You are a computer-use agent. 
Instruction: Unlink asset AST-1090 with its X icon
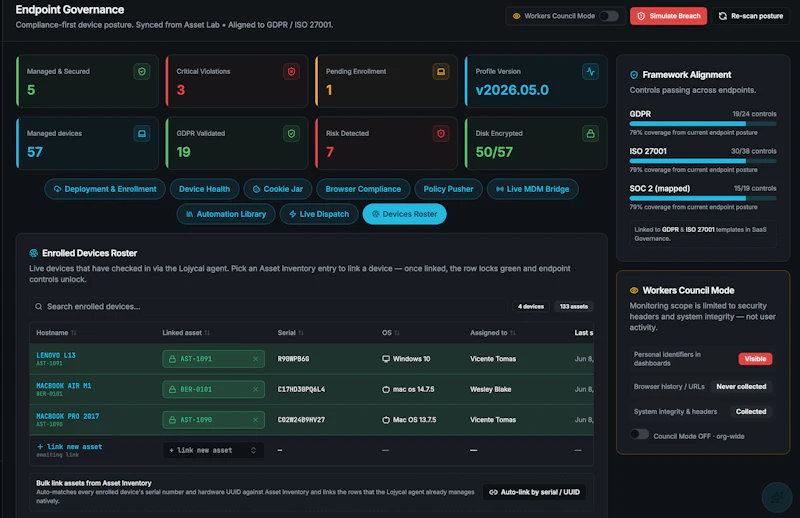[256, 420]
